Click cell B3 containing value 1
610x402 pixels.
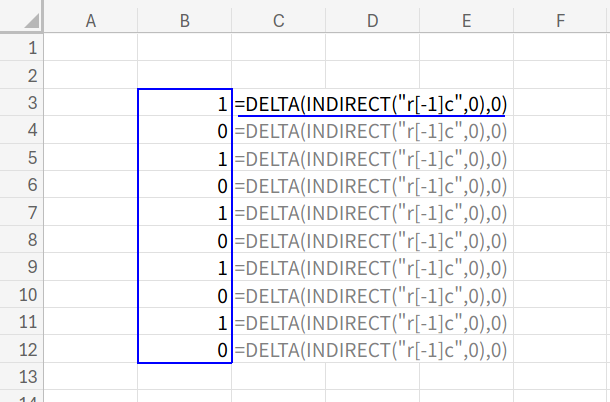click(185, 103)
